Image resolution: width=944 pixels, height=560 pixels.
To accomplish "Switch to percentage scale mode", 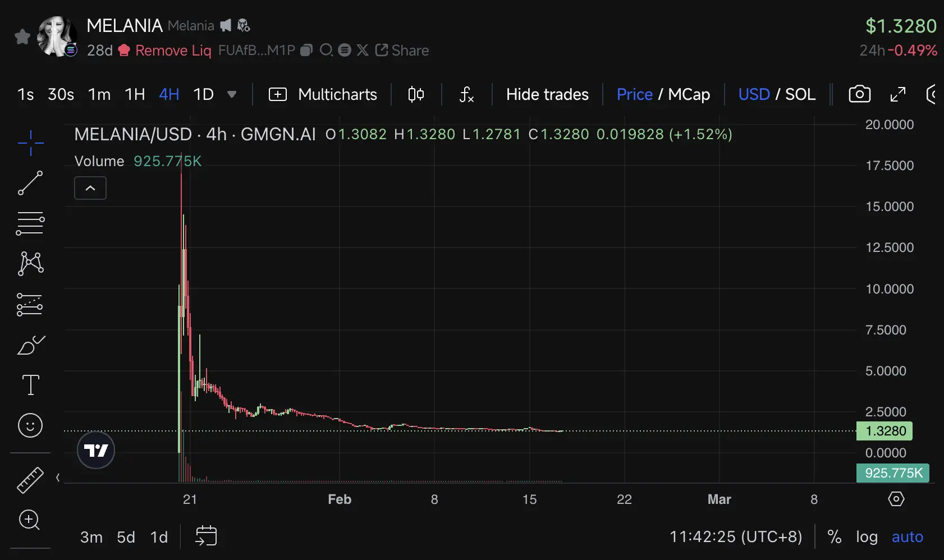I will tap(835, 537).
